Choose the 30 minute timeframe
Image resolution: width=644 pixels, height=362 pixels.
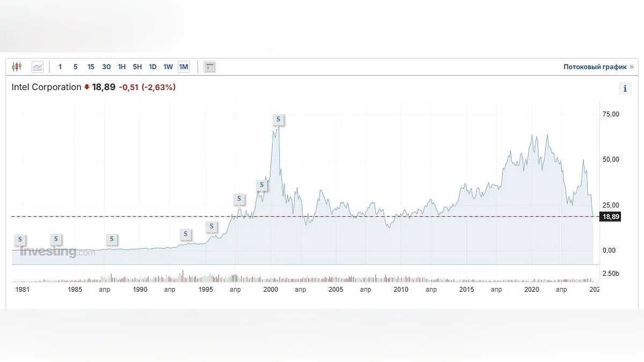(106, 67)
